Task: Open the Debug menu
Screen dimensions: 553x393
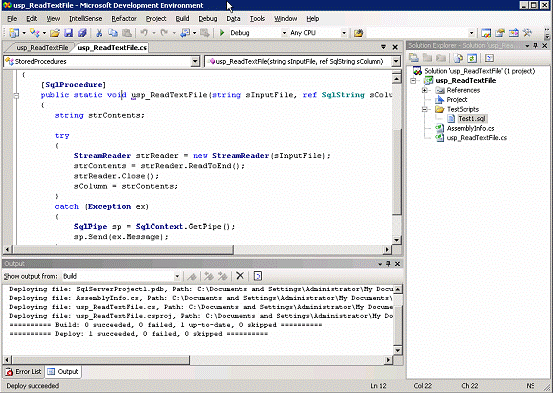Action: click(208, 19)
